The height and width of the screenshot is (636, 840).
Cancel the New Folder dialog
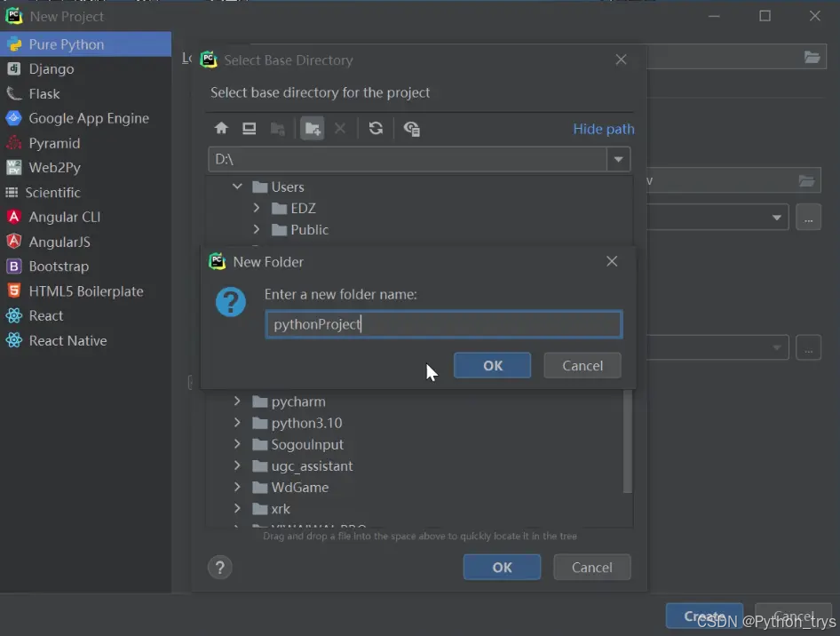[582, 365]
